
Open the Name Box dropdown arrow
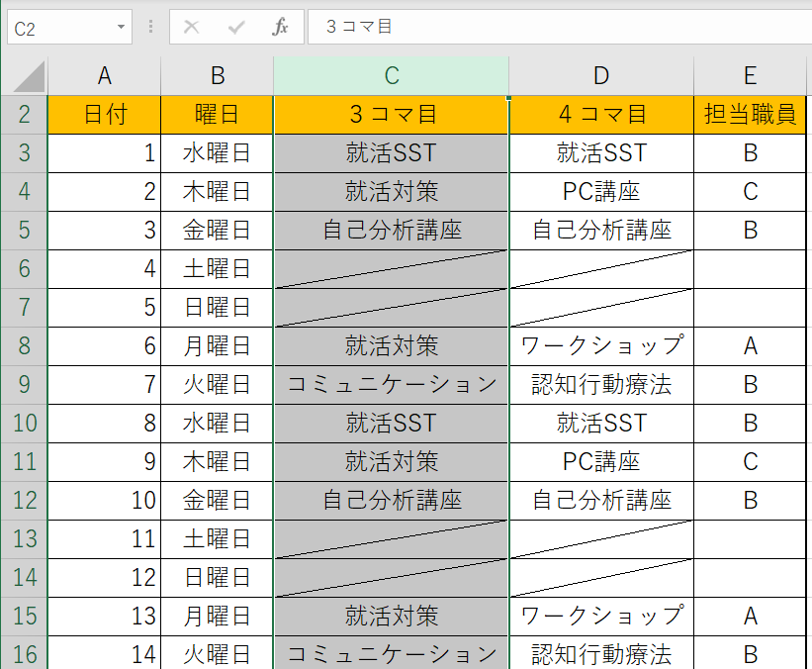point(121,28)
